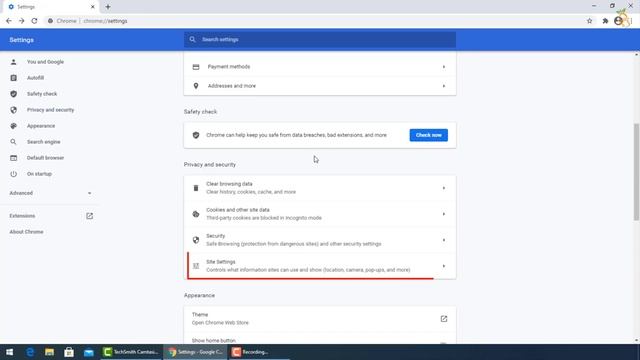Select Safety check in the sidebar
Image resolution: width=640 pixels, height=360 pixels.
click(x=42, y=94)
